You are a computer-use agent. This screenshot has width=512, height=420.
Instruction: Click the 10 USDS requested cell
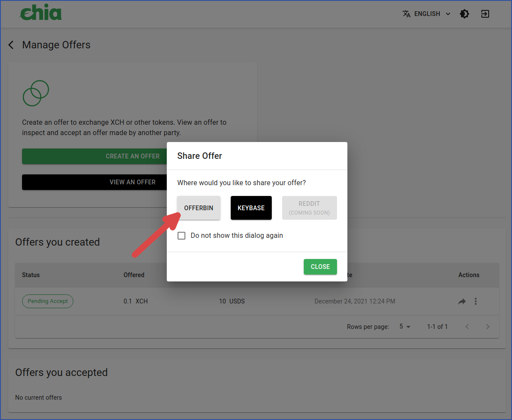coord(232,301)
